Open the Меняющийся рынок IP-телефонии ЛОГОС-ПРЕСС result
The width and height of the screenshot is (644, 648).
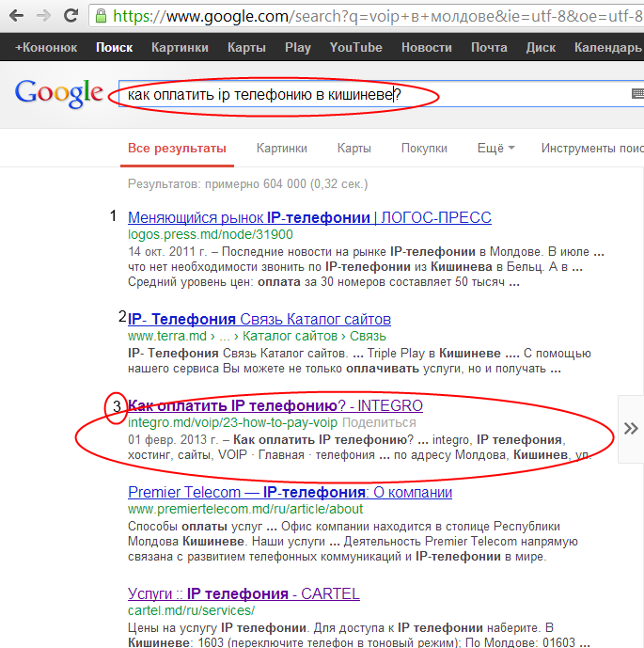309,217
